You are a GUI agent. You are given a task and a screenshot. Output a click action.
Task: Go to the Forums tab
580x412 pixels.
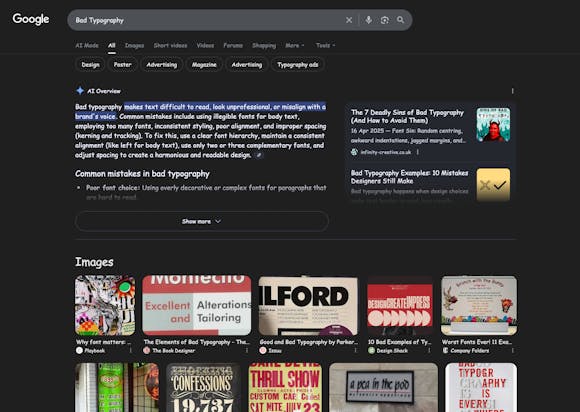[233, 45]
